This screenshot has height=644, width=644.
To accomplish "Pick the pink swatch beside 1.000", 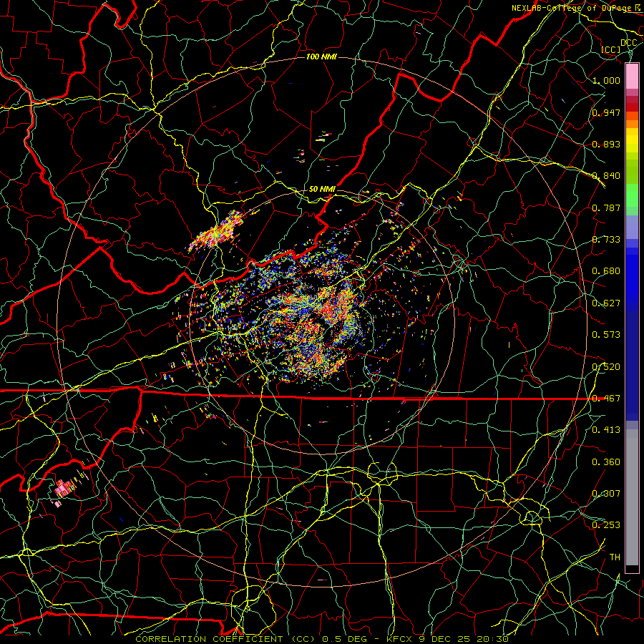I will [632, 77].
